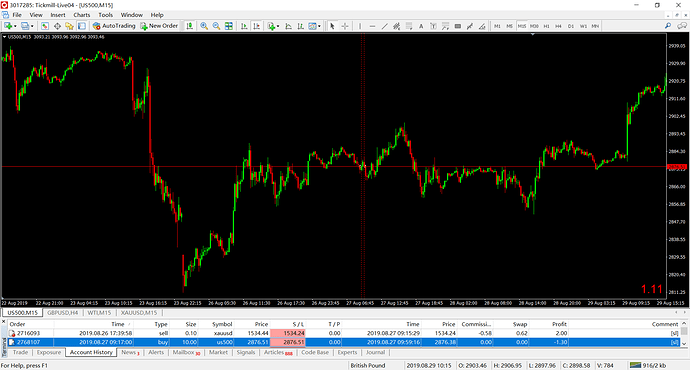
Task: Open the search magnifier in toolbar
Action: (x=668, y=26)
